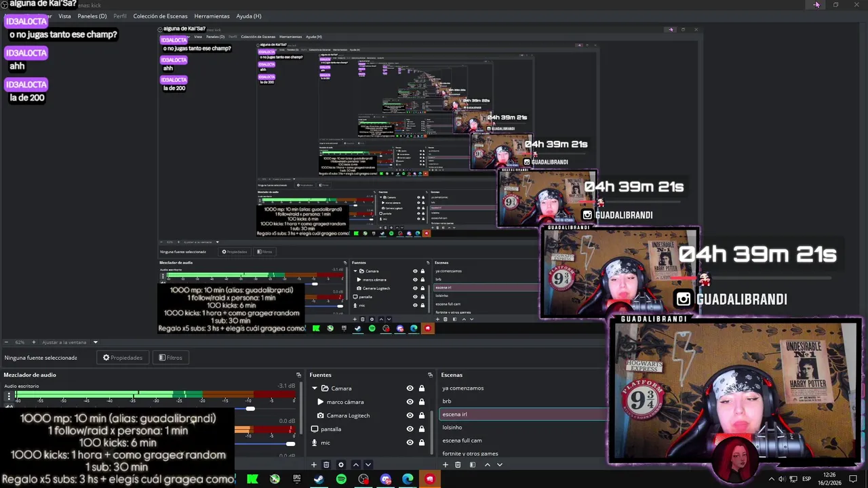Open the Vista menu
Image resolution: width=868 pixels, height=488 pixels.
(64, 16)
